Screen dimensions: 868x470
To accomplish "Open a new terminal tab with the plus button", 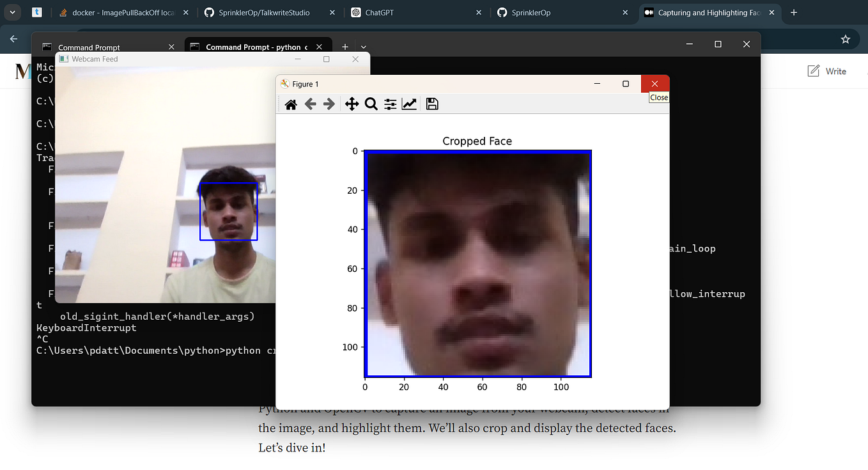I will click(x=345, y=47).
